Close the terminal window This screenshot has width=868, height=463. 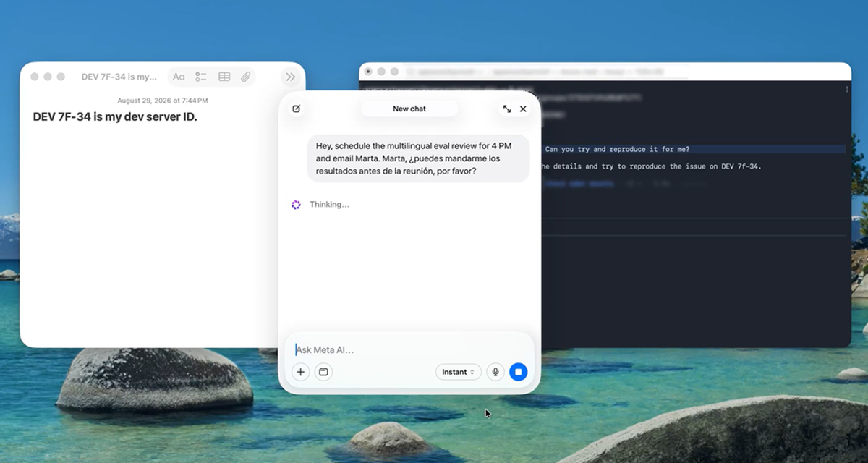(x=368, y=72)
